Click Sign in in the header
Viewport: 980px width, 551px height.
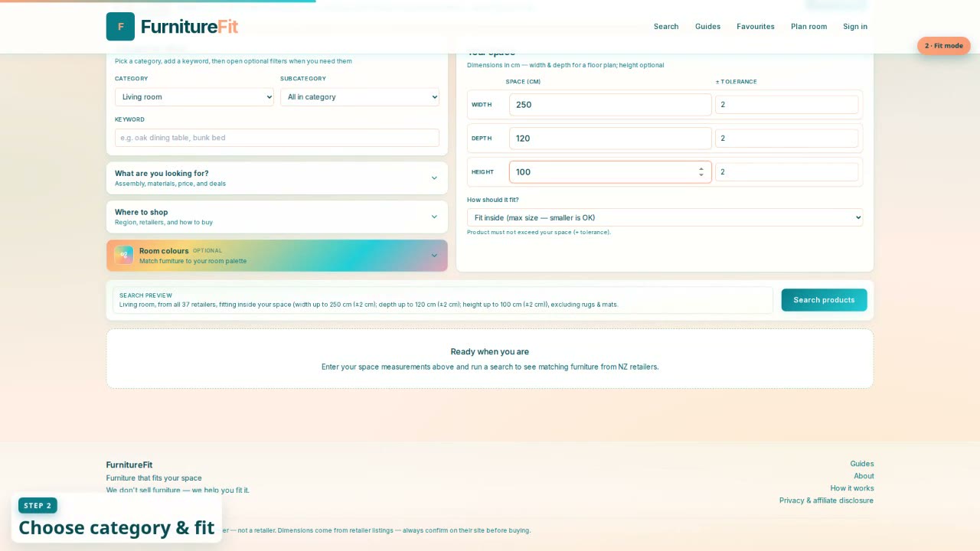(855, 27)
